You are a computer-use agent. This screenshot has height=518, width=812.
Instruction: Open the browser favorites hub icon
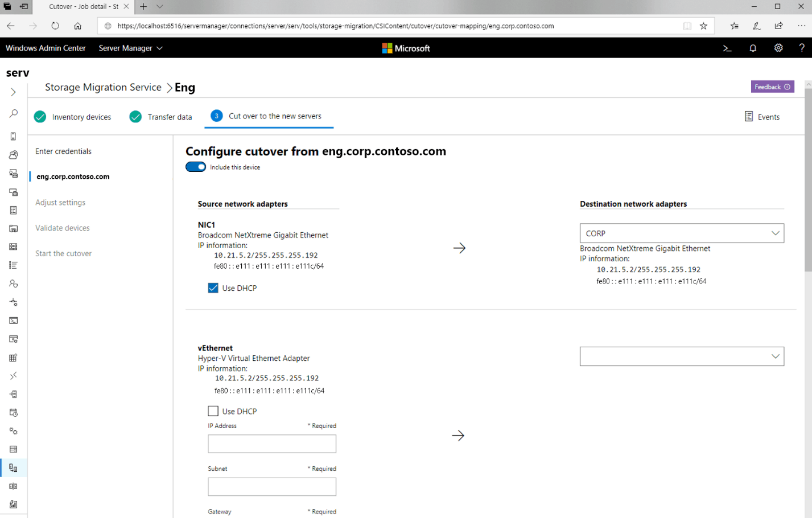735,26
